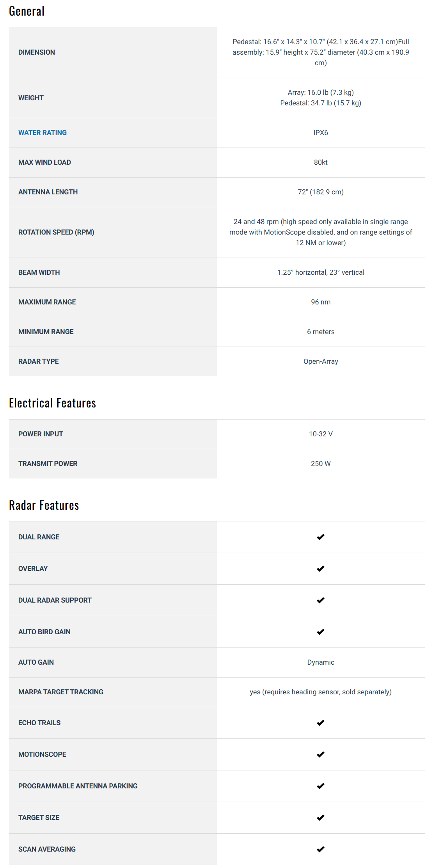Click the Radar Features heading
The width and height of the screenshot is (426, 868).
[44, 505]
